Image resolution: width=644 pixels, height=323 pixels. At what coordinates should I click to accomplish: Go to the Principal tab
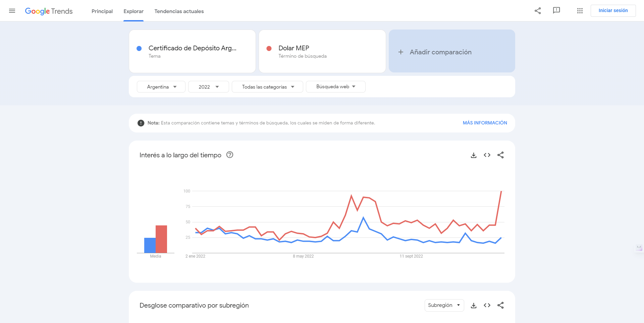click(102, 11)
